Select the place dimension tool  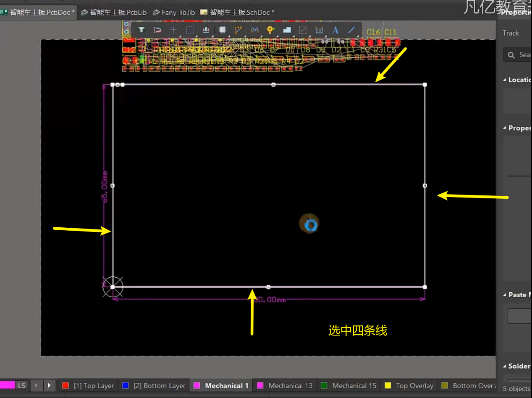point(319,30)
